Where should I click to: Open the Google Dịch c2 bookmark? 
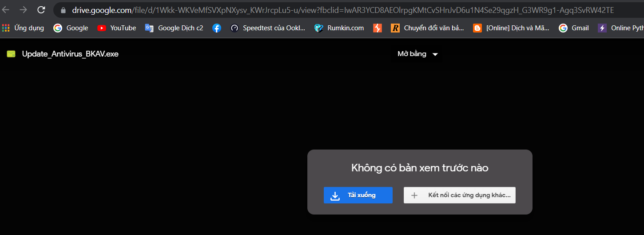pos(174,28)
